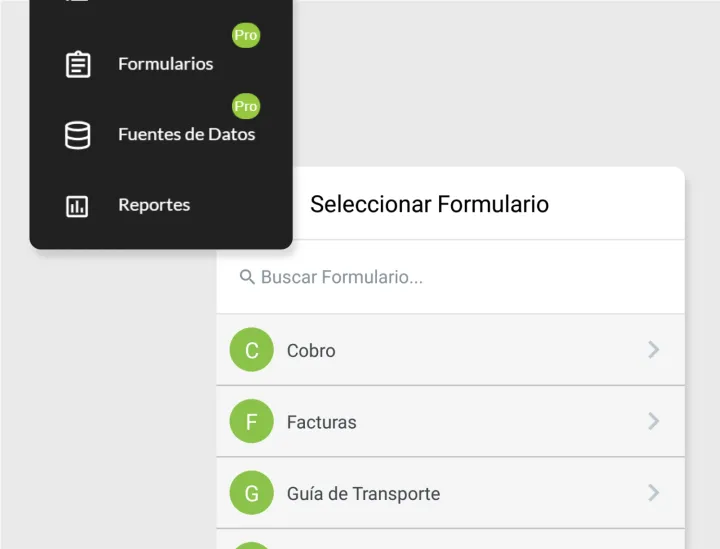The height and width of the screenshot is (549, 720).
Task: Click the green G avatar icon
Action: (251, 493)
